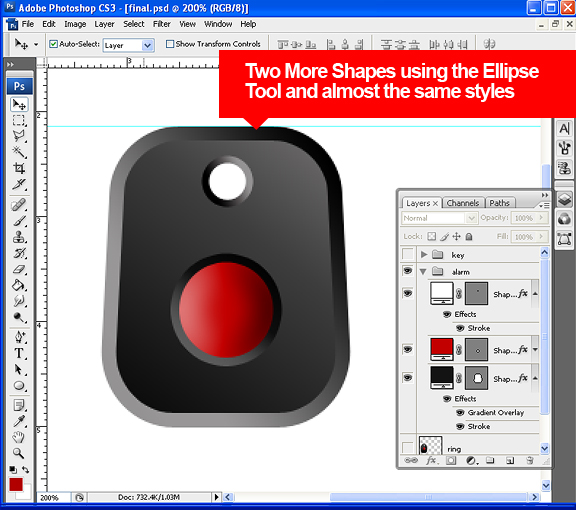576x510 pixels.
Task: Open the Window menu
Action: (x=218, y=24)
